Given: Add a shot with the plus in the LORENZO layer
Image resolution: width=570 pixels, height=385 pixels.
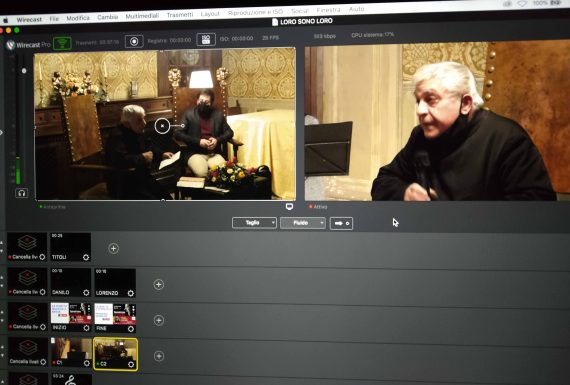Looking at the screenshot, I should [158, 284].
